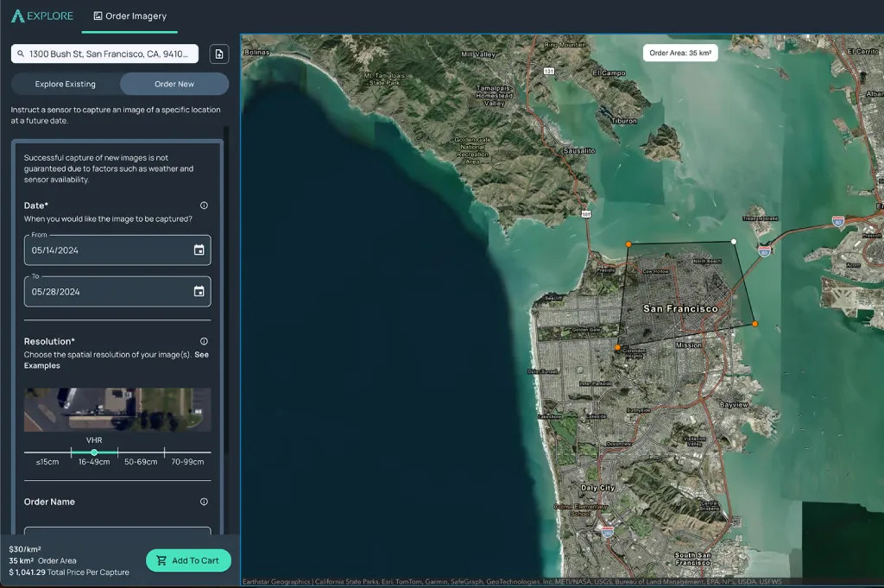Click the South San Francisco map label
The image size is (884, 588).
pyautogui.click(x=693, y=559)
